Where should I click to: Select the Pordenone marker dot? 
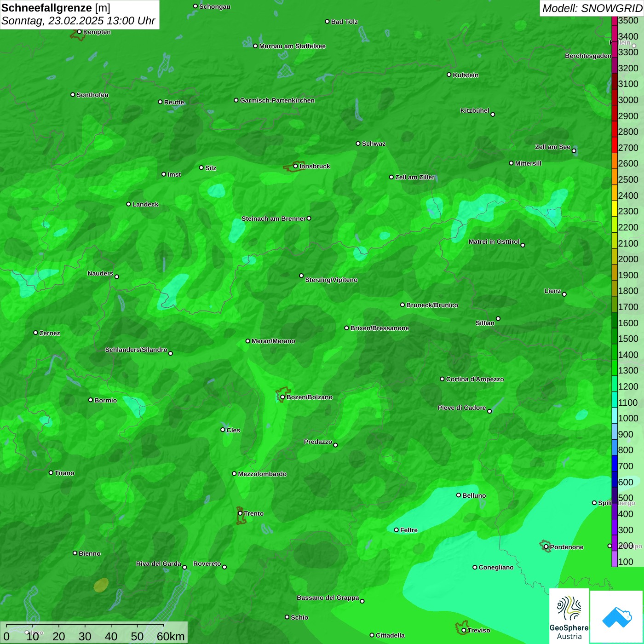(546, 547)
